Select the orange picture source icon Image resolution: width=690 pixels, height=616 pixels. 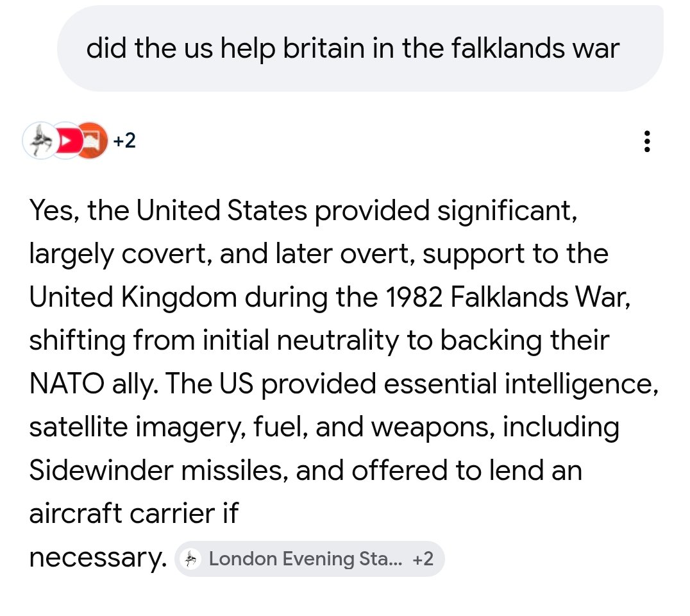93,141
